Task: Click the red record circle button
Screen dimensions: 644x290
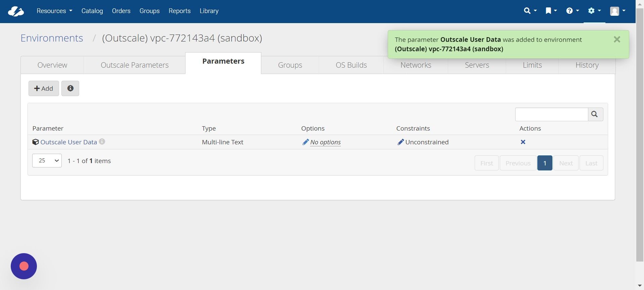Action: pyautogui.click(x=24, y=266)
